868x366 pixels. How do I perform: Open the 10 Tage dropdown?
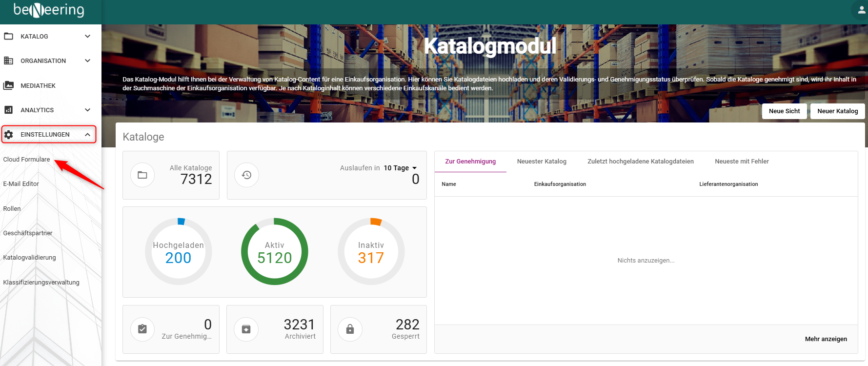click(401, 168)
